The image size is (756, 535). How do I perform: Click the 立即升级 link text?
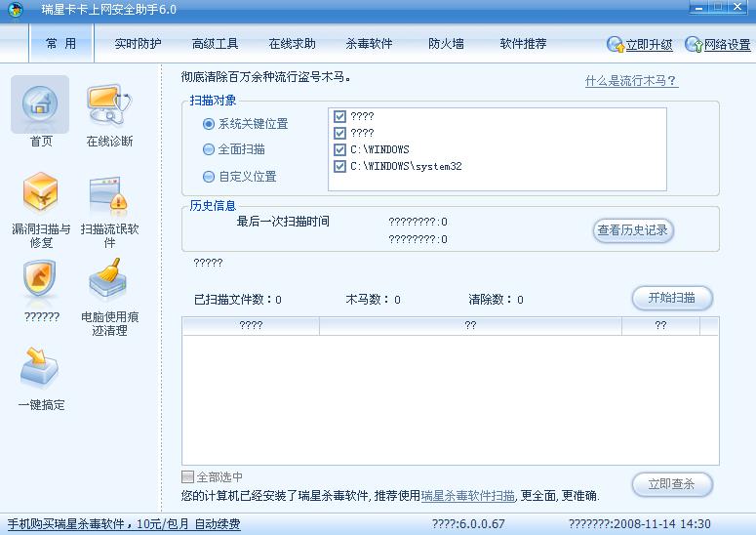point(649,45)
